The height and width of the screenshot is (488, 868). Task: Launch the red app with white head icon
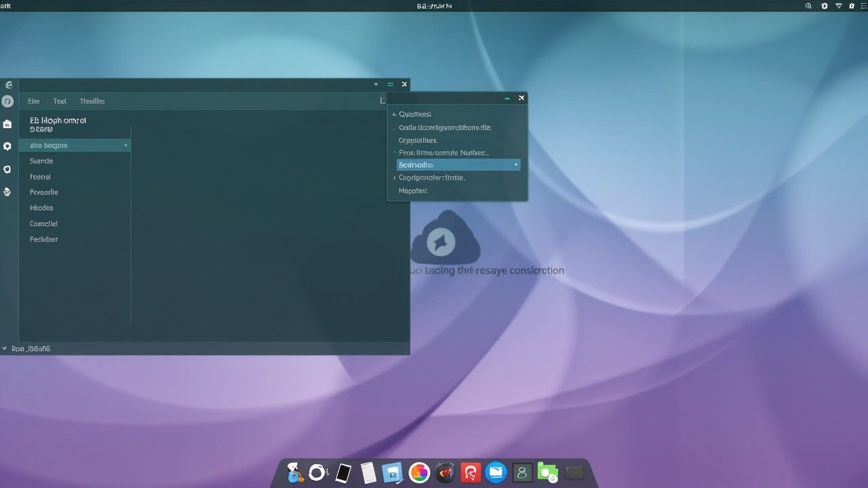point(471,472)
